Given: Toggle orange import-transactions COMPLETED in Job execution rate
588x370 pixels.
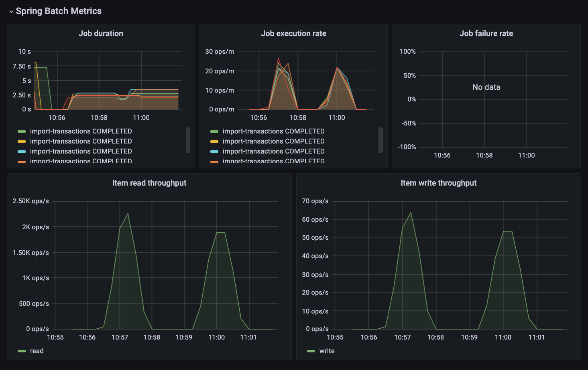Looking at the screenshot, I should coord(273,161).
